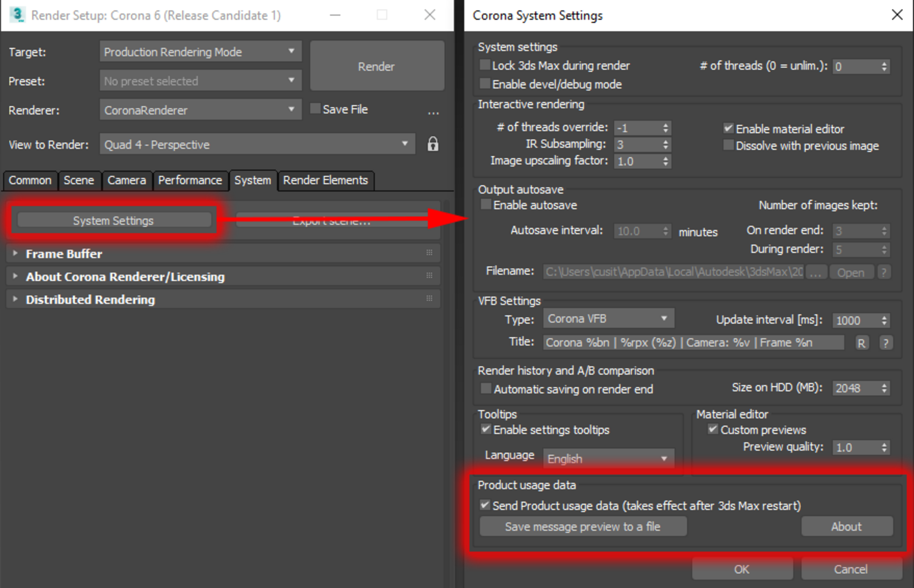This screenshot has width=914, height=588.
Task: Adjust the # of threads override spinner
Action: [666, 127]
